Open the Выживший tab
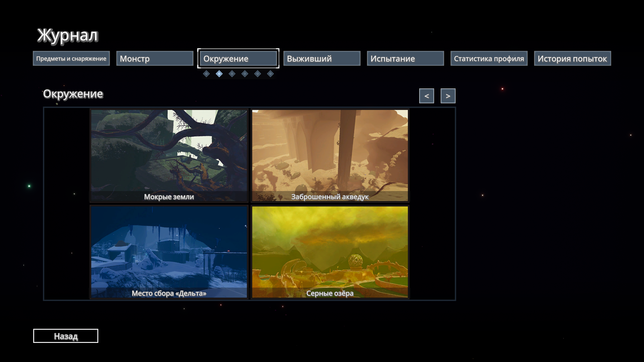This screenshot has height=362, width=644. [x=322, y=59]
